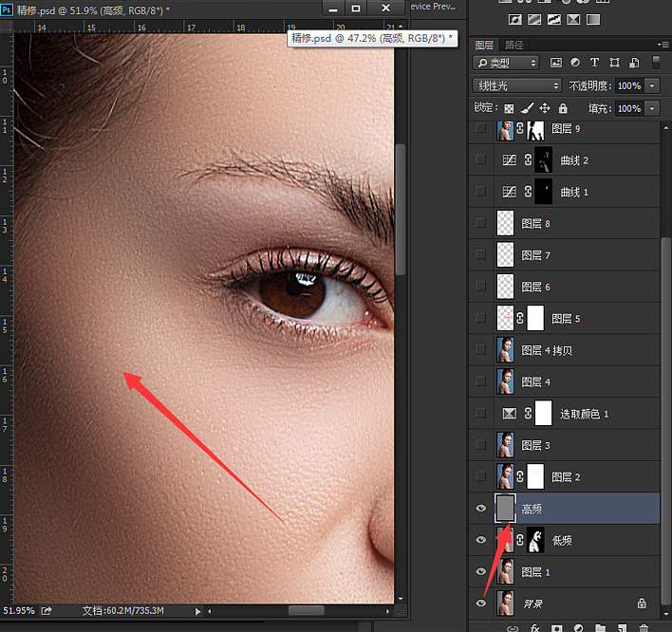Click the lock transparent pixels icon

point(509,108)
